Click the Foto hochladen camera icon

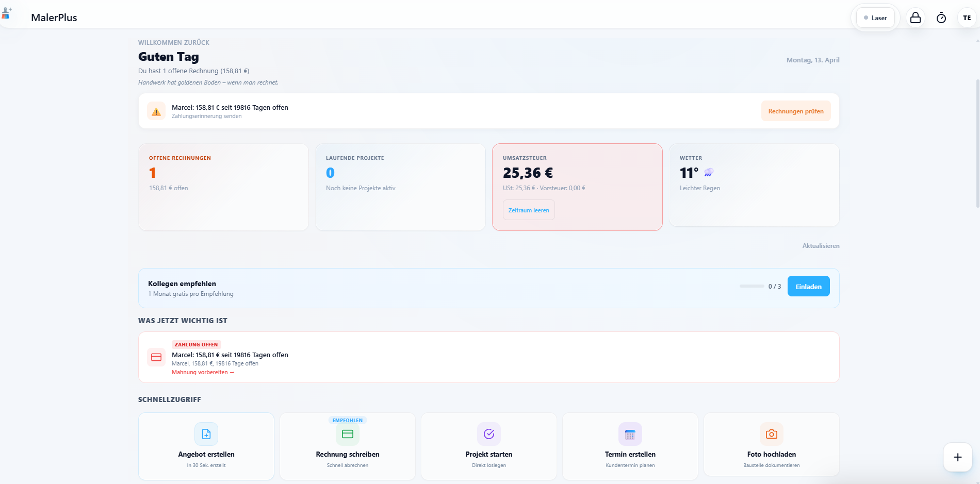tap(772, 434)
